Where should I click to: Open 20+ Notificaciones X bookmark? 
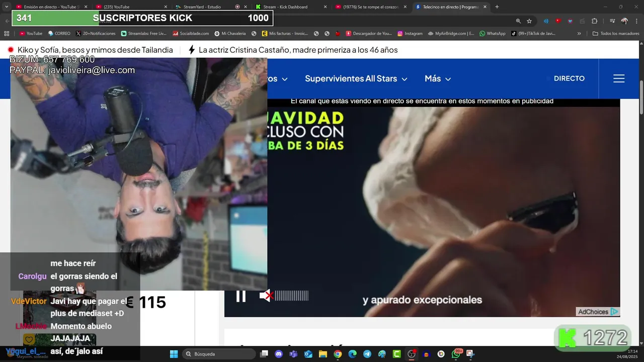[x=96, y=34]
